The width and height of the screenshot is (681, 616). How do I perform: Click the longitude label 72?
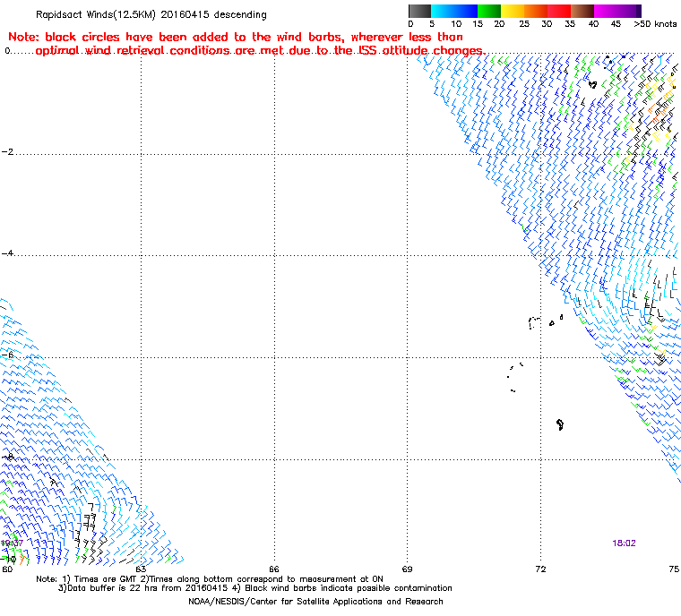pos(540,569)
